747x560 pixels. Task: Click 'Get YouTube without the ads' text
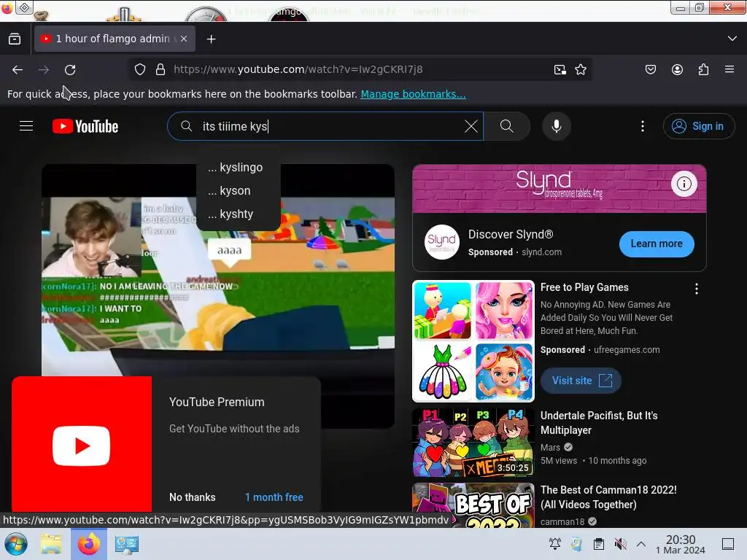[234, 429]
